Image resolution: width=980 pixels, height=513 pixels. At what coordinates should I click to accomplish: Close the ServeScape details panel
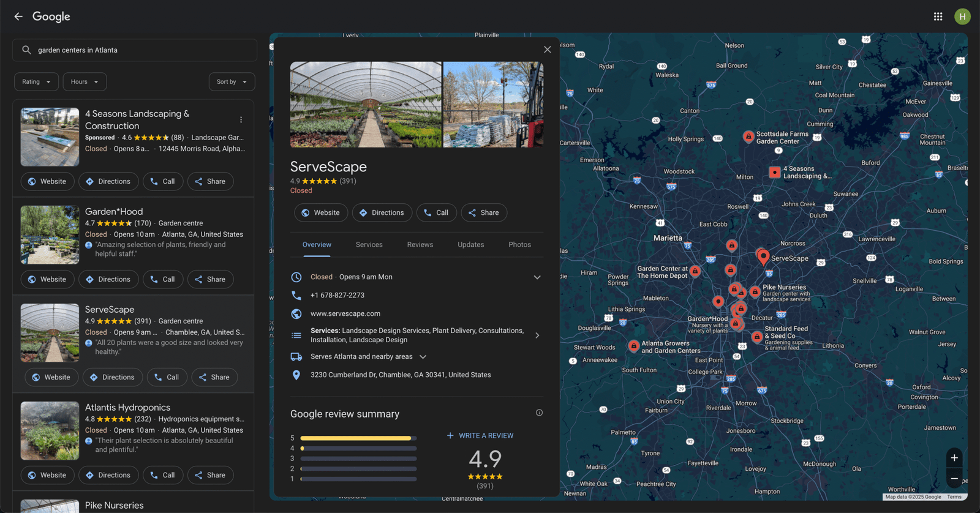tap(547, 50)
